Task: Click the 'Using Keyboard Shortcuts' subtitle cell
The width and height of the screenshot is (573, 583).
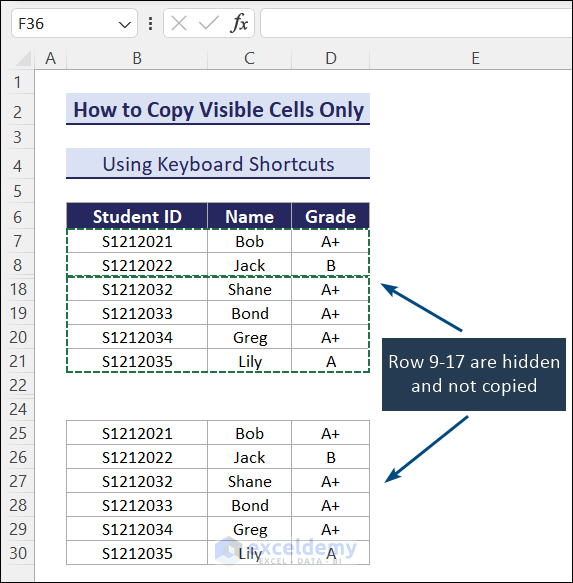Action: tap(218, 164)
